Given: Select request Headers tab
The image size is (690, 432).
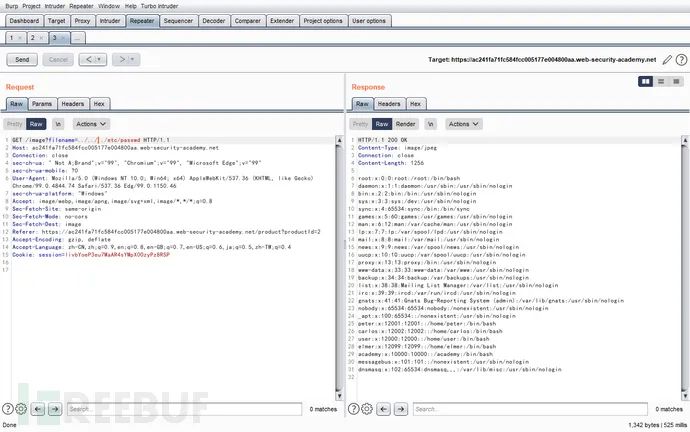Looking at the screenshot, I should point(73,104).
